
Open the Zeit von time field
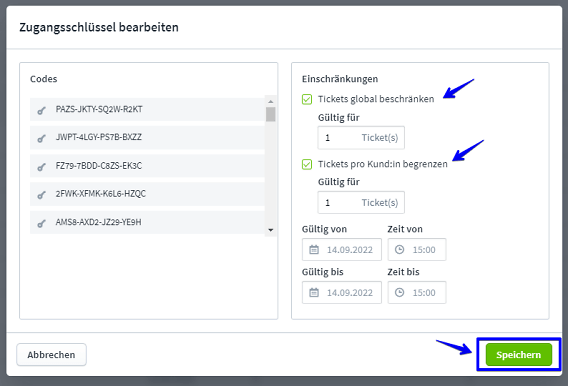click(417, 249)
